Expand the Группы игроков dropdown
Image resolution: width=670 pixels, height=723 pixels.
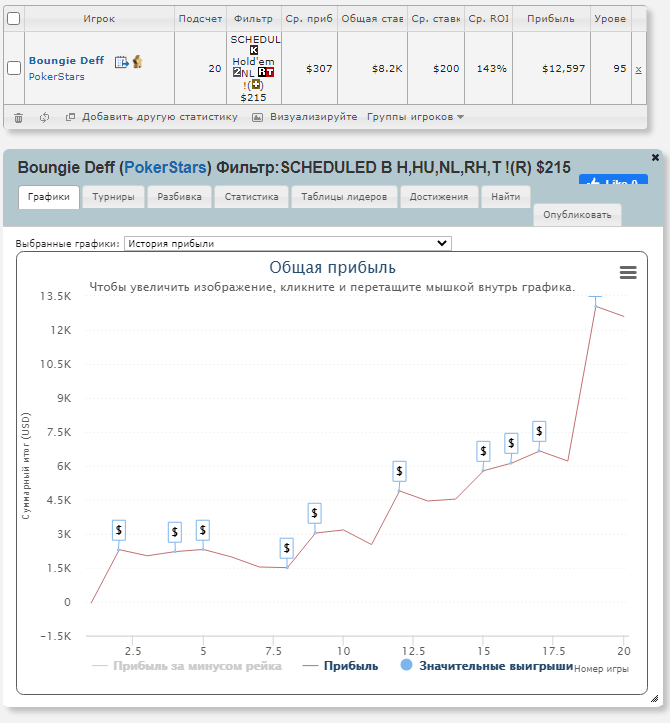coord(415,117)
